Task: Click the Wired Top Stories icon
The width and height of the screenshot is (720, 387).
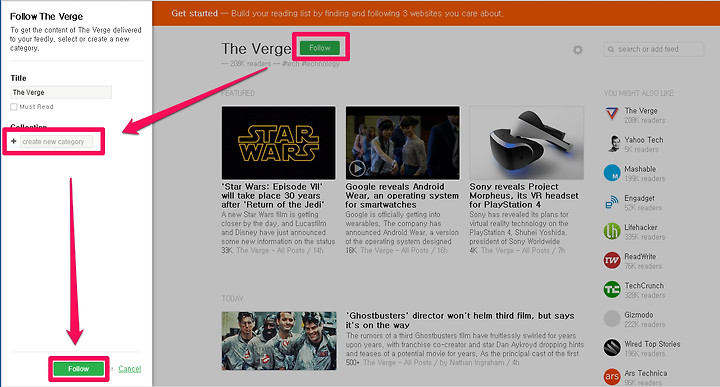Action: [x=612, y=348]
